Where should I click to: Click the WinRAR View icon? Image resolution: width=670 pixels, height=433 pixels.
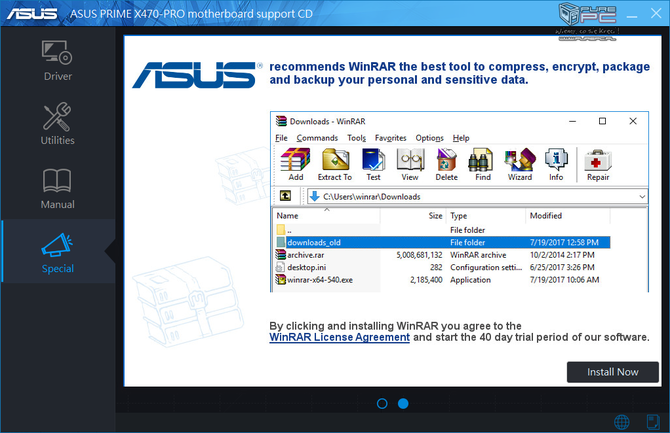[410, 165]
